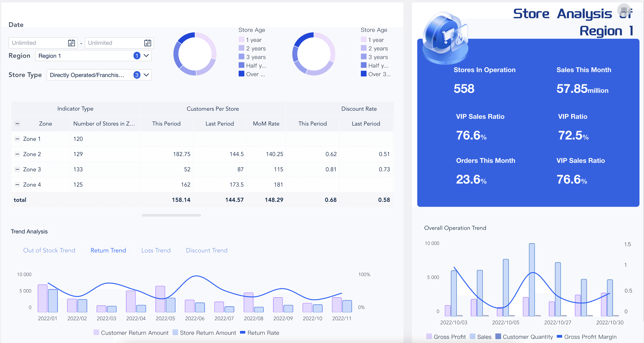Click the second Store Age donut chart
644x343 pixels.
(x=314, y=54)
